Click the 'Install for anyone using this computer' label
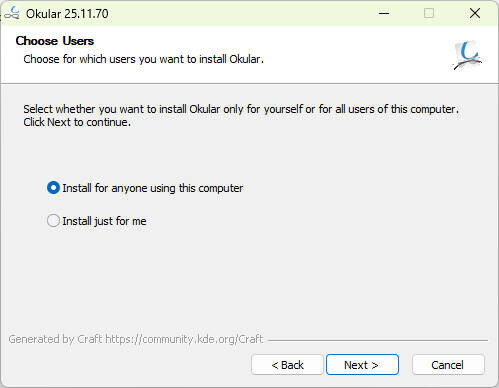The width and height of the screenshot is (499, 388). [x=153, y=188]
